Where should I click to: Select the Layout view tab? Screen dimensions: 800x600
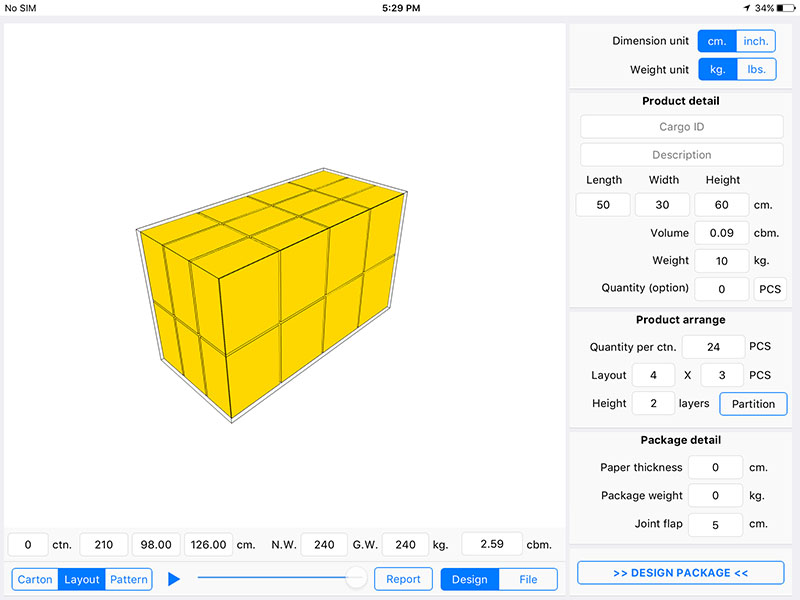[x=82, y=579]
